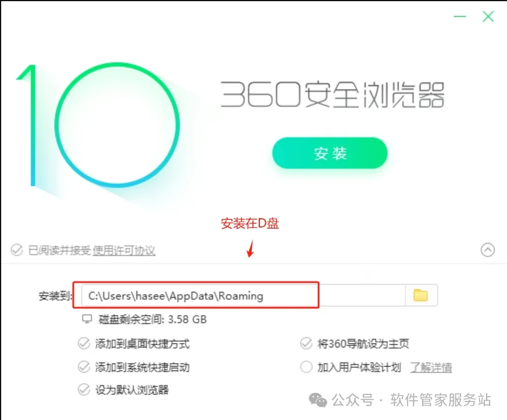Click the green 安装 install button
The image size is (507, 420).
click(x=330, y=153)
